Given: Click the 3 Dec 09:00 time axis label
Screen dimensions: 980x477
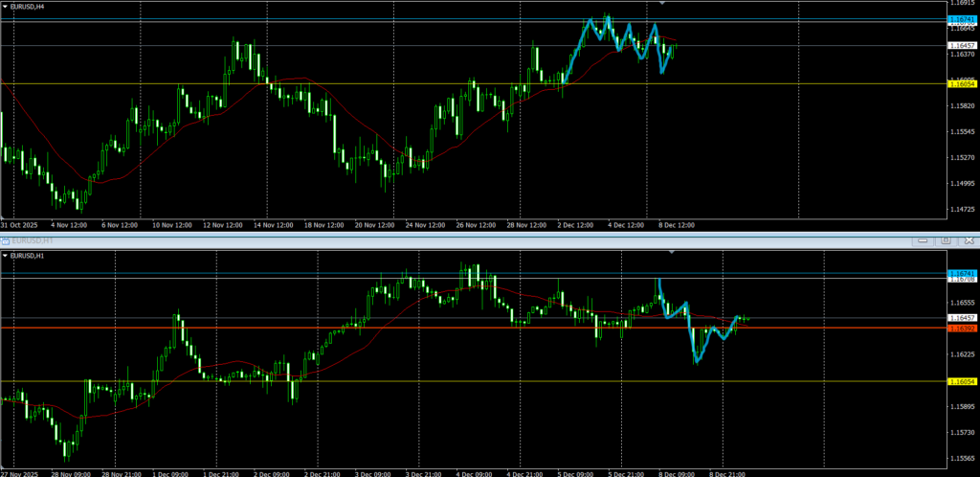Looking at the screenshot, I should pyautogui.click(x=371, y=472).
